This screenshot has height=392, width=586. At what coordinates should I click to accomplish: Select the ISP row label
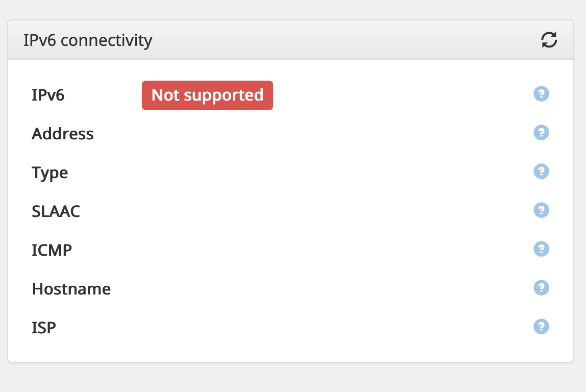pyautogui.click(x=44, y=328)
